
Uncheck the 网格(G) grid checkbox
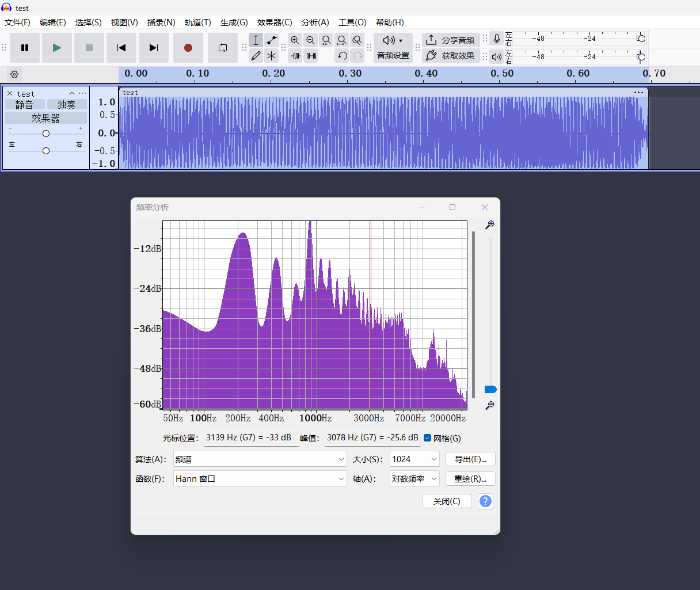[427, 438]
